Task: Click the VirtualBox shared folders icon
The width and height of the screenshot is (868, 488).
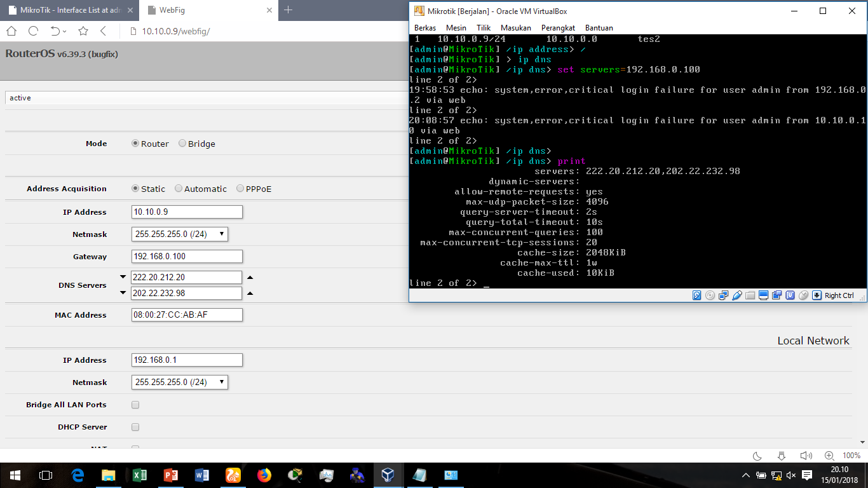Action: click(750, 295)
